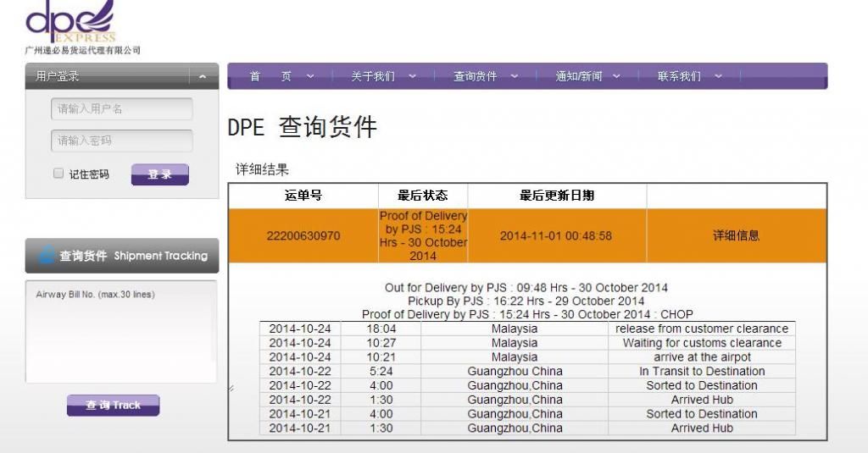
Task: Expand the dropdown arrow beside 联系我们
Action: pos(718,76)
